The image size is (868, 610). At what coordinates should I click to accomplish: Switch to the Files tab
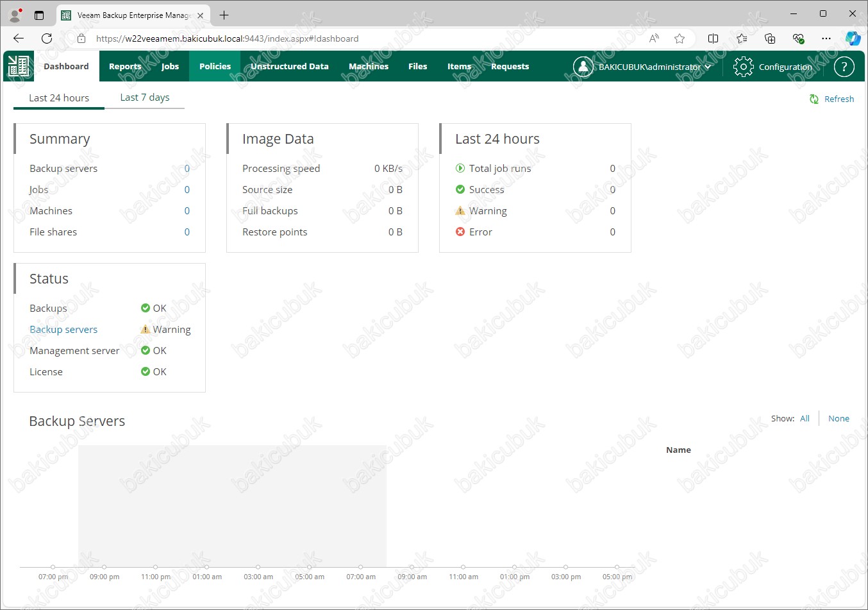click(x=417, y=66)
